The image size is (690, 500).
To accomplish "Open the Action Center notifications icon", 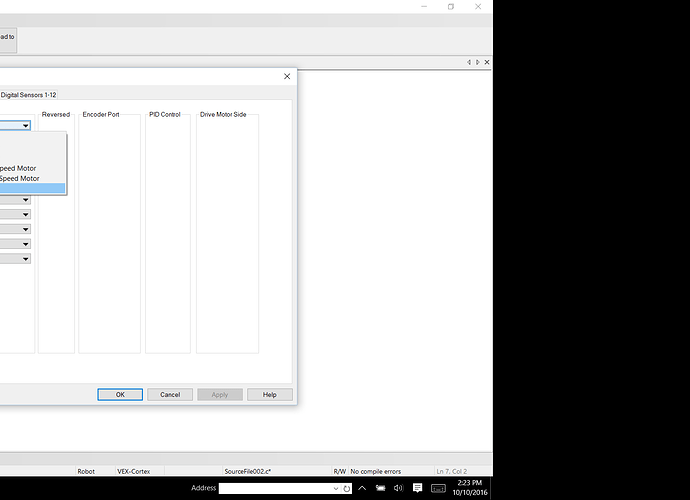I will coord(417,488).
